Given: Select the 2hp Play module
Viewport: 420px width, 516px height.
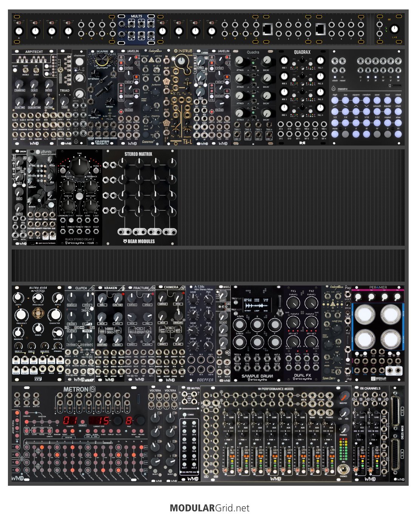Looking at the screenshot, I should click(x=348, y=333).
